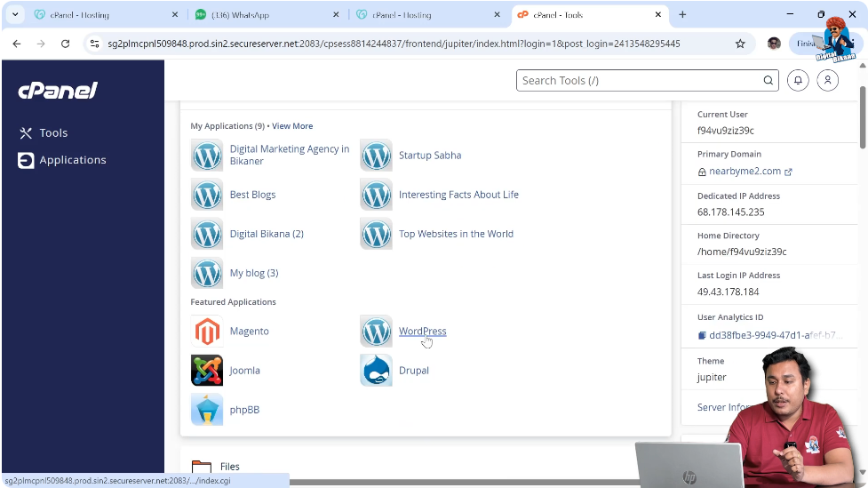
Task: Open the Digital Marketing Agency in Bikaner WordPress icon
Action: click(x=207, y=155)
